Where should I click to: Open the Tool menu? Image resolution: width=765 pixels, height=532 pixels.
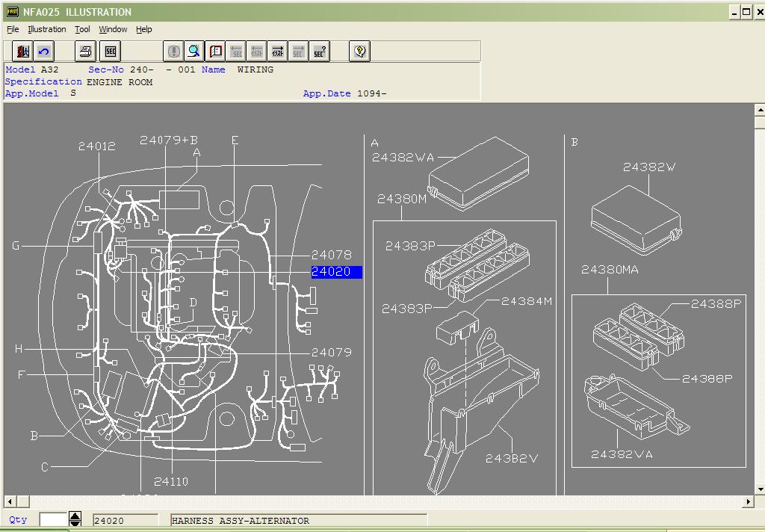(82, 29)
